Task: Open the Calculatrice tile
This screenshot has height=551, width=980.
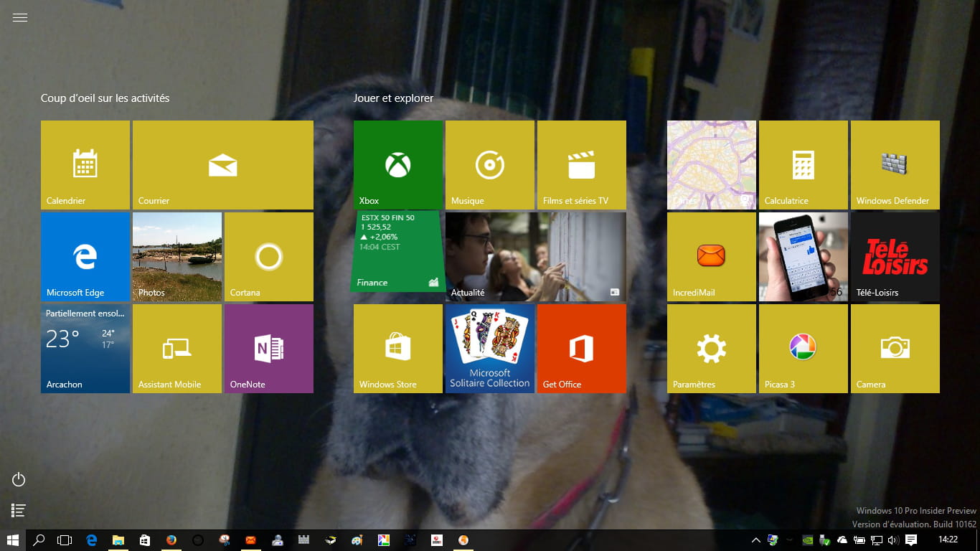Action: click(x=804, y=165)
